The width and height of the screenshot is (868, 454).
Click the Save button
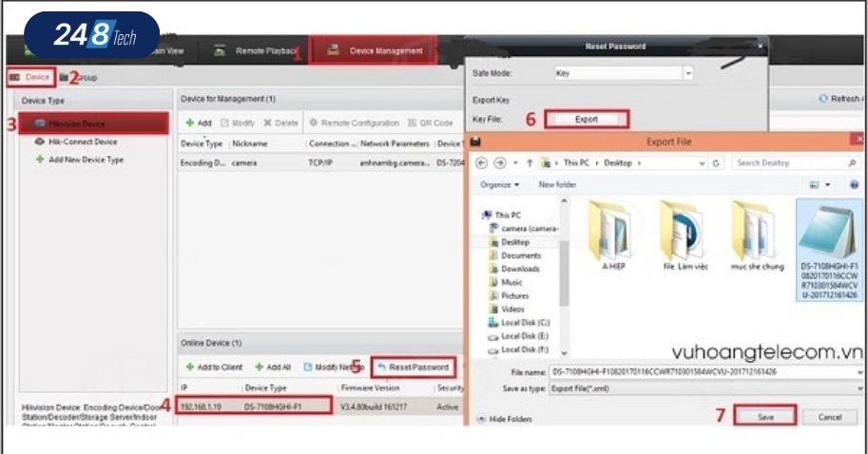765,417
